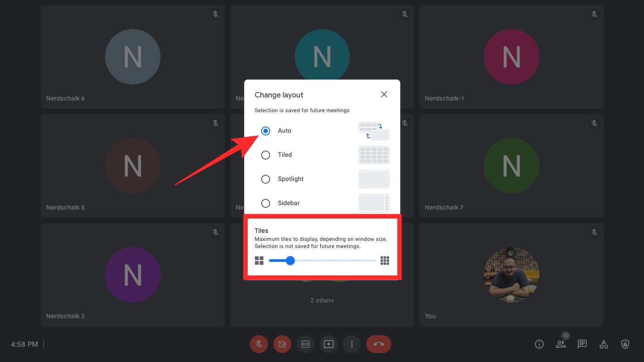The width and height of the screenshot is (644, 362).
Task: Turn on captions
Action: point(305,344)
